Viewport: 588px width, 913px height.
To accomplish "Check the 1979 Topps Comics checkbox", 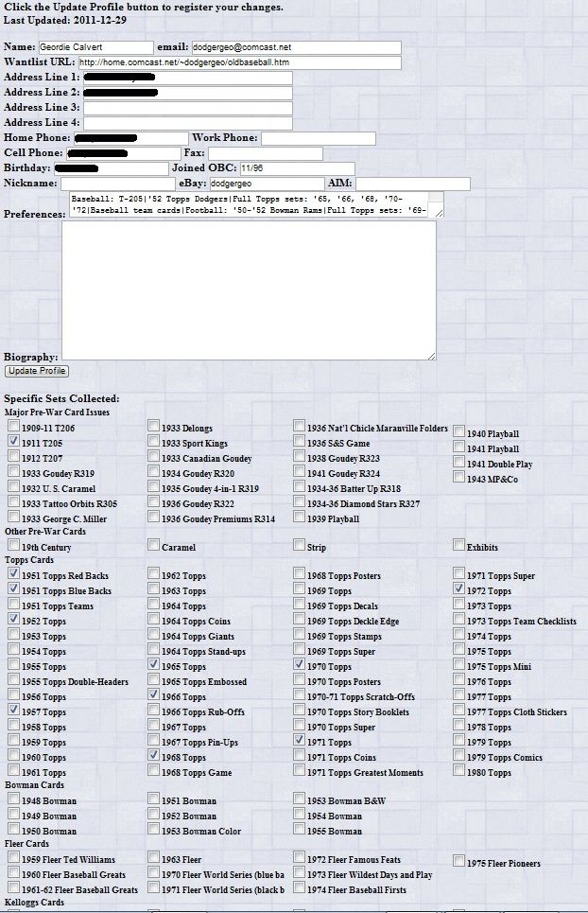I will 458,755.
